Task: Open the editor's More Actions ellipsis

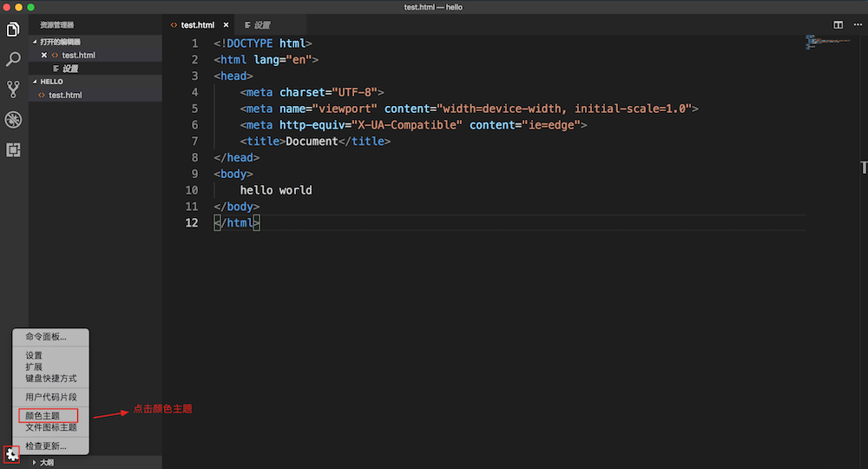Action: click(x=858, y=25)
